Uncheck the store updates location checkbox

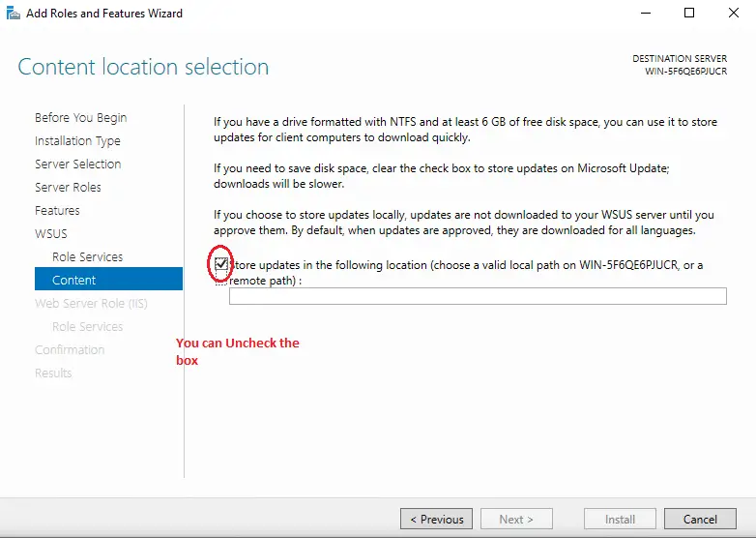[x=221, y=264]
